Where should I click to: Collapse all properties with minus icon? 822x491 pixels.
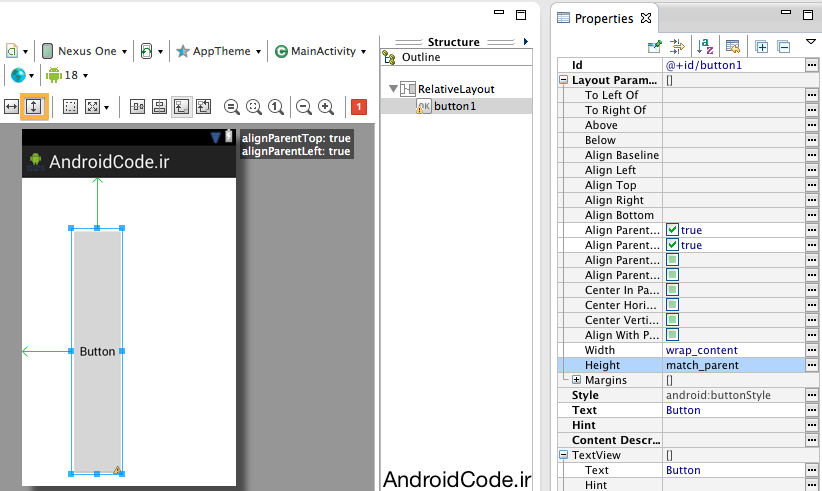coord(783,46)
